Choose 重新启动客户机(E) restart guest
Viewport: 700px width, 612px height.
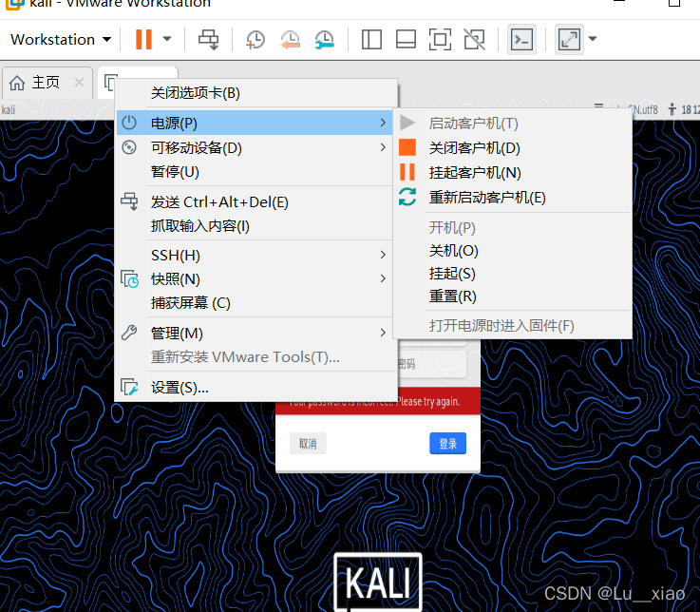click(x=513, y=198)
